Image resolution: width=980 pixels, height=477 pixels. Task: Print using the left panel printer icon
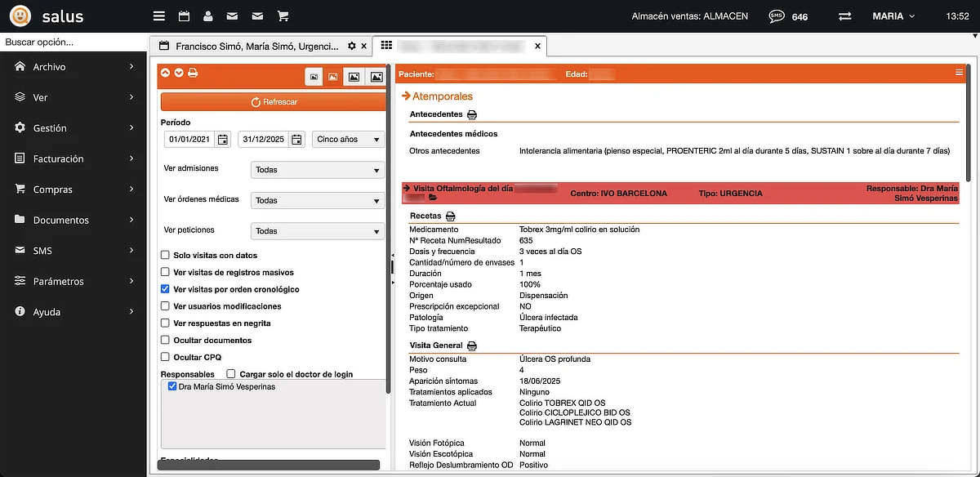tap(193, 73)
